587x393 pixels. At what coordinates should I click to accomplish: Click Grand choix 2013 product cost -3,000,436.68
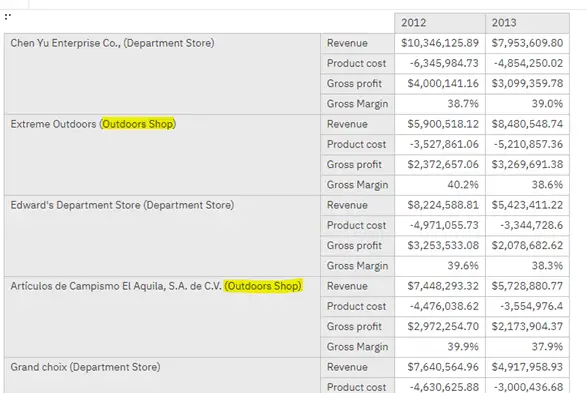click(x=527, y=386)
